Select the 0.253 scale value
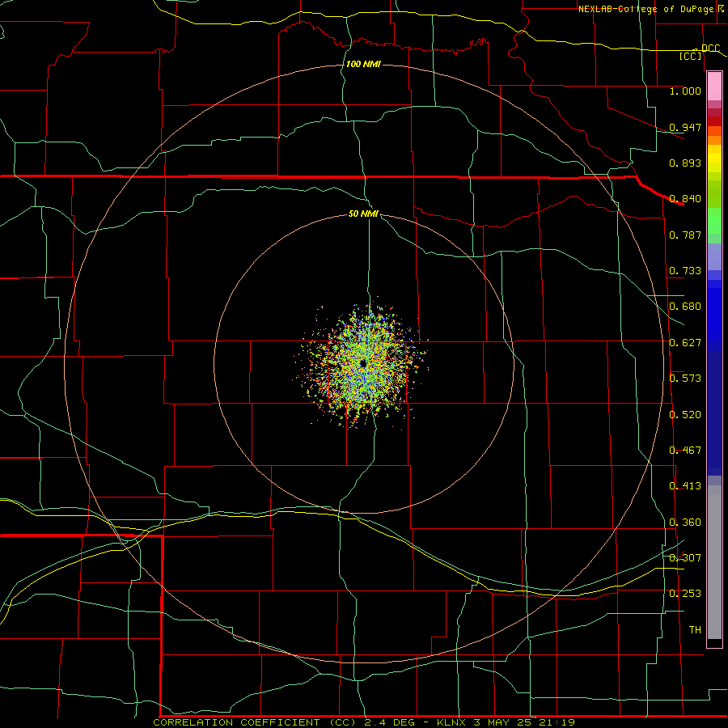728x728 pixels. (685, 594)
